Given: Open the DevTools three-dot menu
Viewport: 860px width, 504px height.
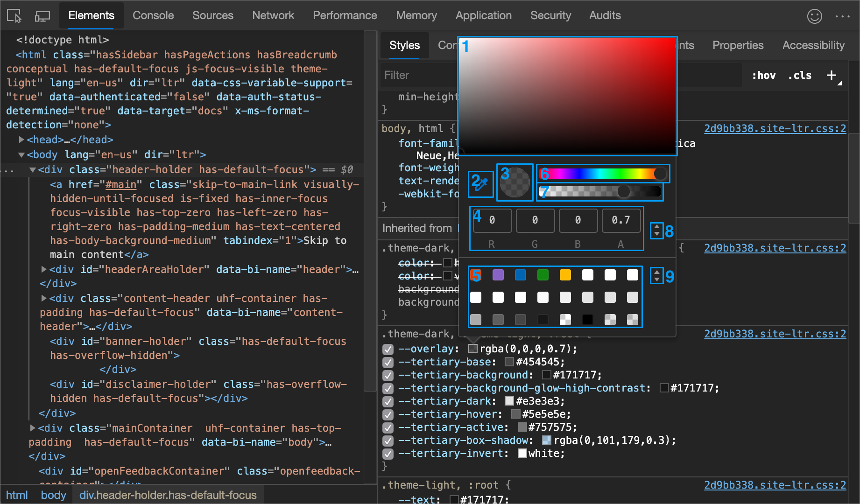Looking at the screenshot, I should click(843, 15).
